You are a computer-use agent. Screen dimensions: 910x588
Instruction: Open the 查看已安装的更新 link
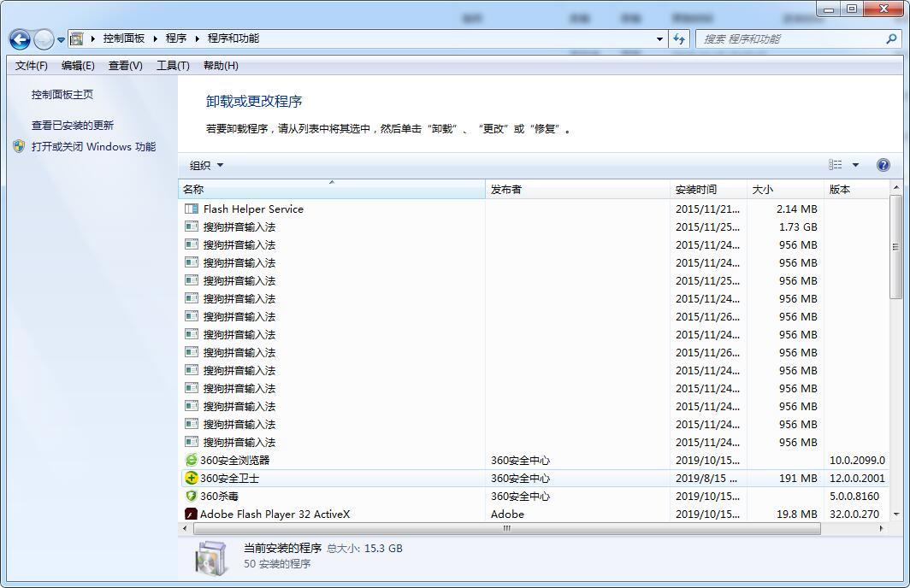(73, 126)
